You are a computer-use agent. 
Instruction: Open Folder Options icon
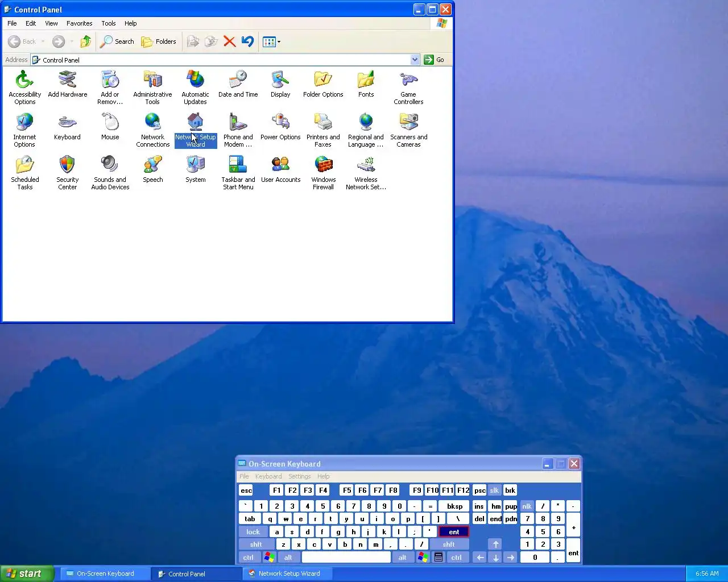[x=323, y=84]
